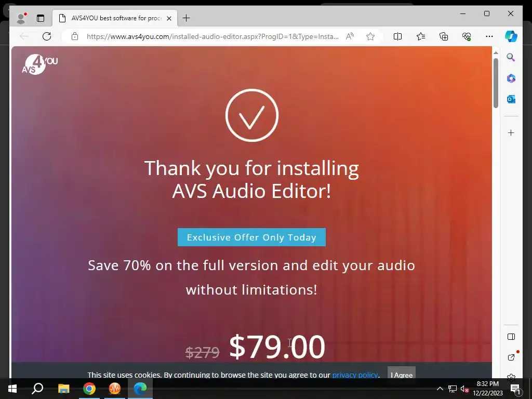Toggle sidebar layout icon at bottom

[511, 337]
